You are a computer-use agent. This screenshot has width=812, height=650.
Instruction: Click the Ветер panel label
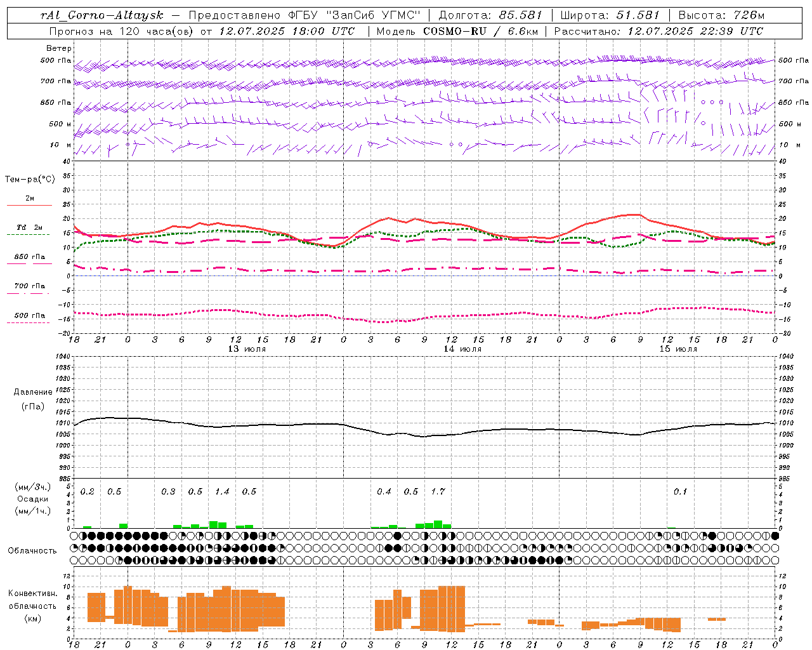coord(59,48)
